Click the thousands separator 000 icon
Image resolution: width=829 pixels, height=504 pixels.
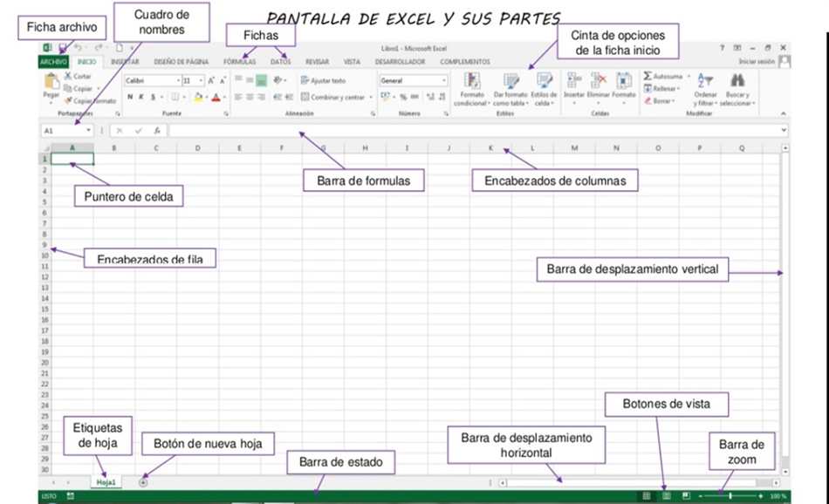[415, 97]
